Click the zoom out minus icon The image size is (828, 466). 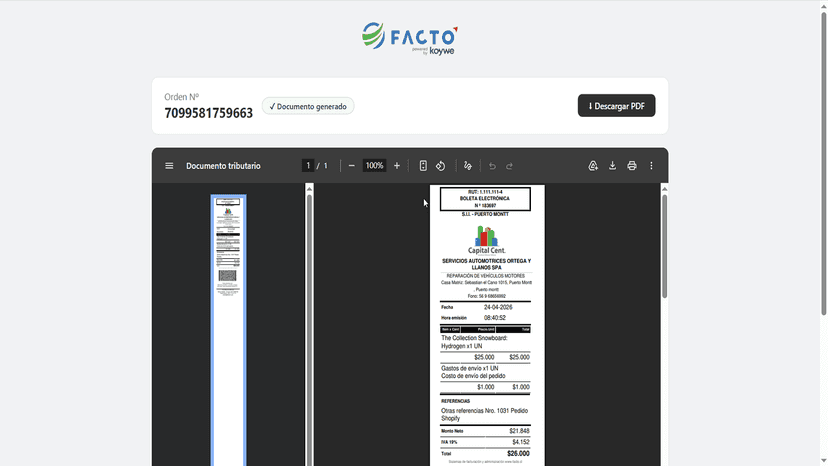click(352, 166)
